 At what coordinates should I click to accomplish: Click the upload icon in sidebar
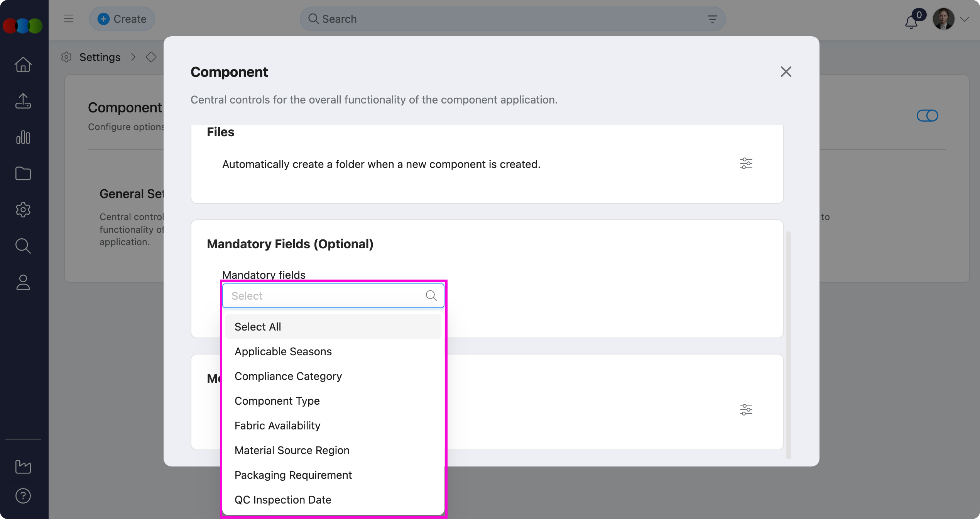[x=23, y=101]
